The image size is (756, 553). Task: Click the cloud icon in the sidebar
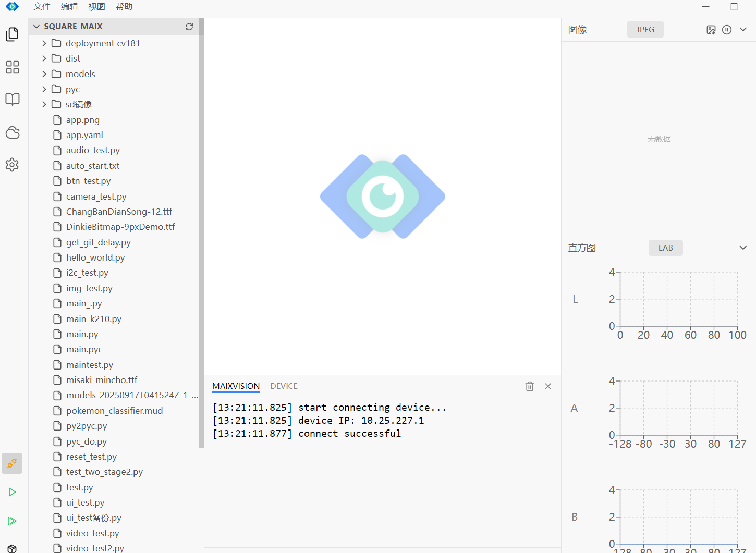point(12,132)
